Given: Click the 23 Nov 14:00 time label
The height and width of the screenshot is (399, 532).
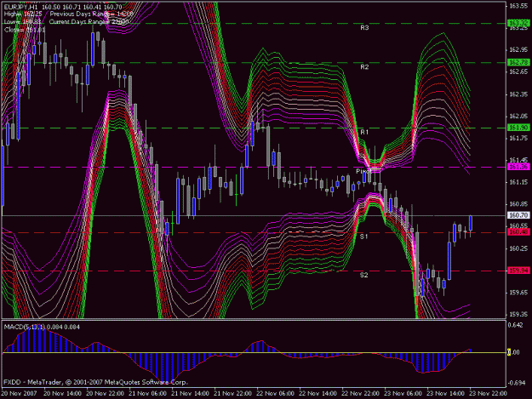Looking at the screenshot, I should pos(445,394).
